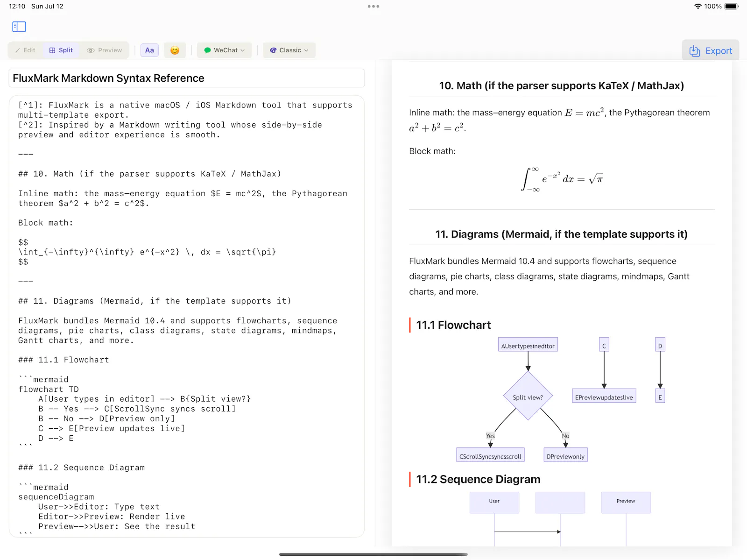Open the emoji picker
This screenshot has width=747, height=560.
point(175,50)
